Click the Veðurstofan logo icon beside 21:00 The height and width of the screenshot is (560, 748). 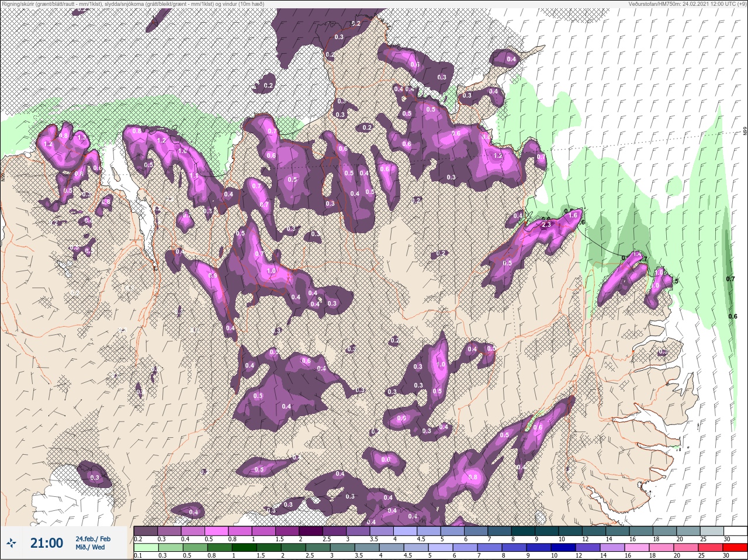click(x=12, y=543)
